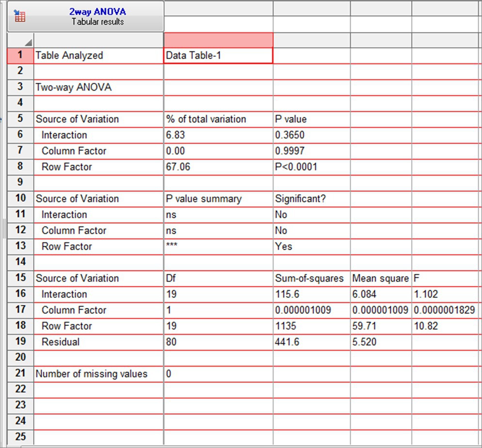
Task: Click the 2way ANOVA Tabular results header
Action: 97,16
